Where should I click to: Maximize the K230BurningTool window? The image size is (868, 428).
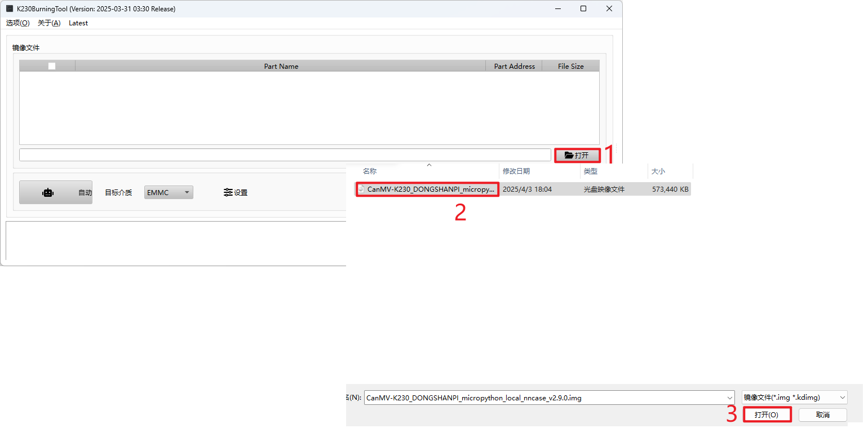pos(583,8)
